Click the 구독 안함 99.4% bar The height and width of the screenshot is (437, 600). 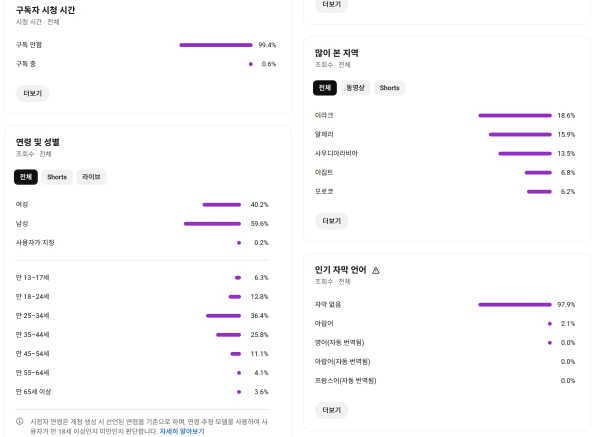point(216,45)
